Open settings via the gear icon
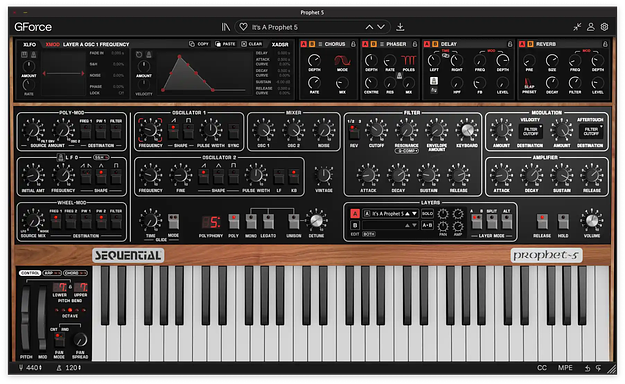 click(604, 27)
